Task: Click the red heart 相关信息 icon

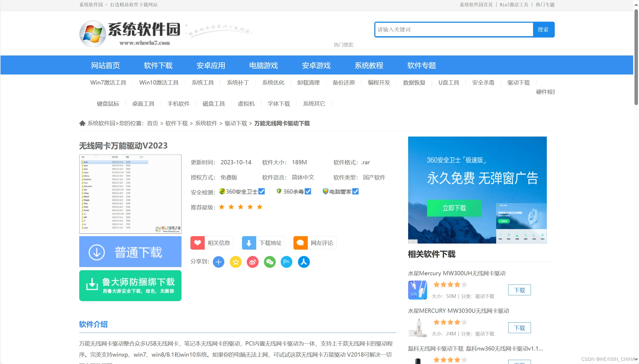Action: pyautogui.click(x=197, y=243)
